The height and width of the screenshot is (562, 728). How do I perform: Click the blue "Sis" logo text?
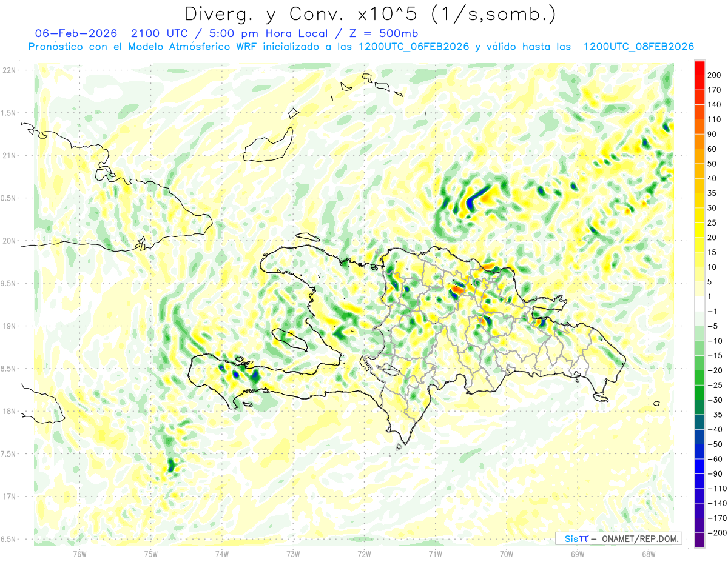572,538
